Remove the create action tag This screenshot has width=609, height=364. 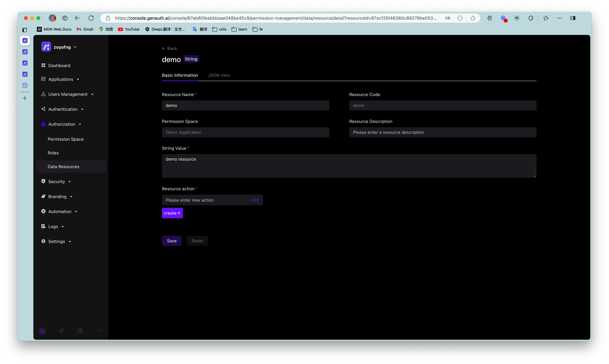click(x=179, y=213)
